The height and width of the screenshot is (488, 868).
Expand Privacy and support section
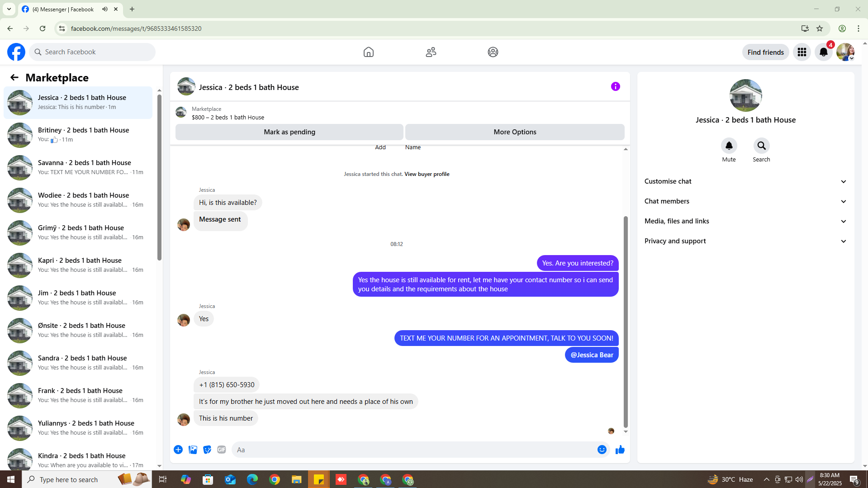(745, 241)
